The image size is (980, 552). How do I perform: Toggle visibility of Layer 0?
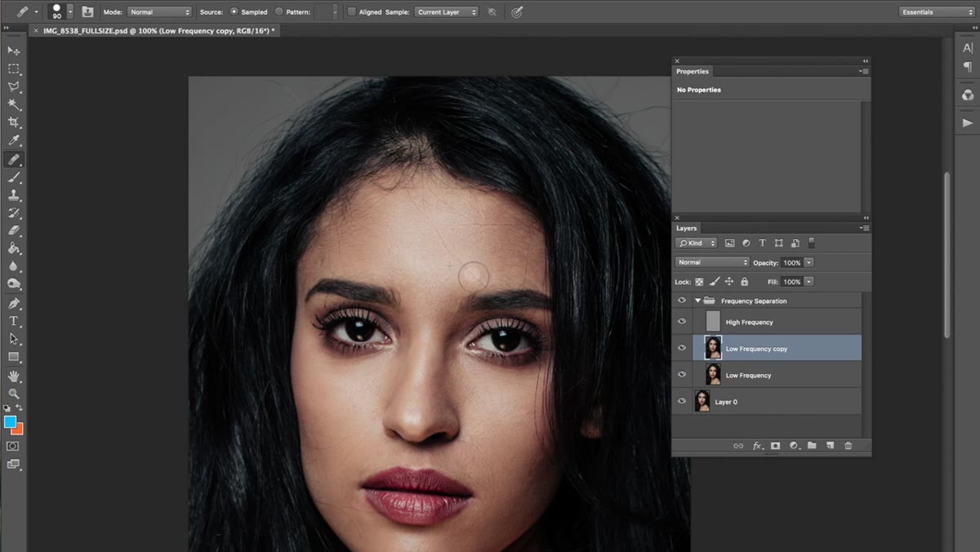click(682, 401)
